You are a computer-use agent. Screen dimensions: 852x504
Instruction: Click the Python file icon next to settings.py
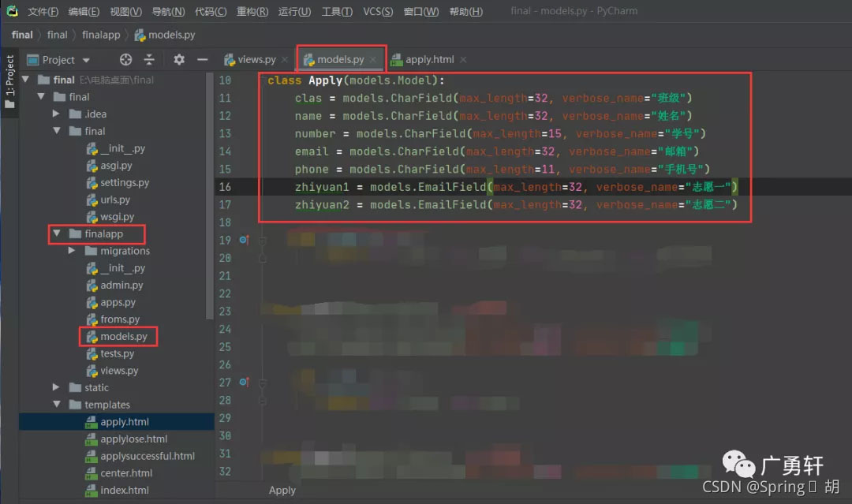point(93,182)
